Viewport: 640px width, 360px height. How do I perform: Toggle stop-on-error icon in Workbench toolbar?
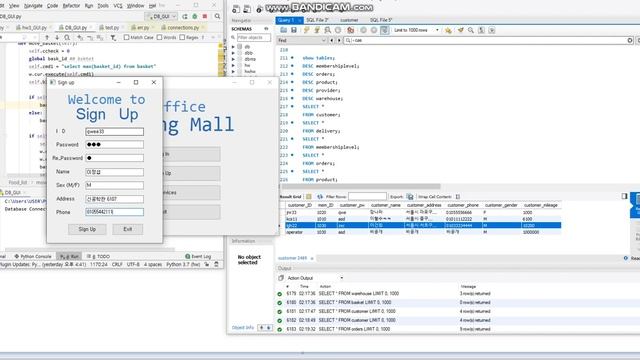point(351,30)
